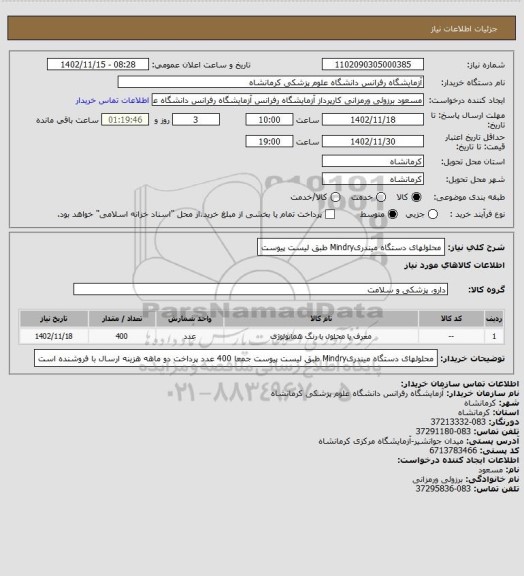Open the اطلاعات تماس خریدار link
This screenshot has width=524, height=576.
pos(112,100)
